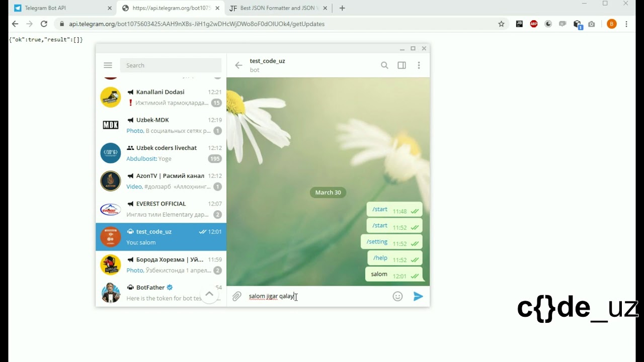This screenshot has height=362, width=644.
Task: Click the BotFather avatar picture
Action: pyautogui.click(x=111, y=293)
